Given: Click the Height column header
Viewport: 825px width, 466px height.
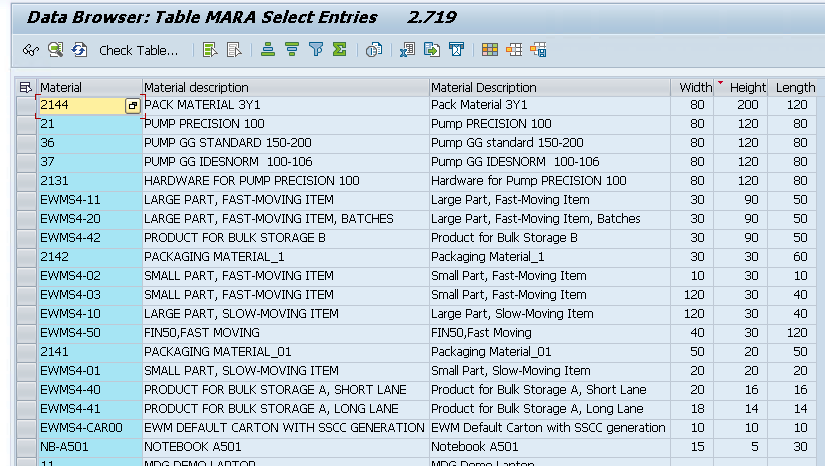Looking at the screenshot, I should (746, 88).
